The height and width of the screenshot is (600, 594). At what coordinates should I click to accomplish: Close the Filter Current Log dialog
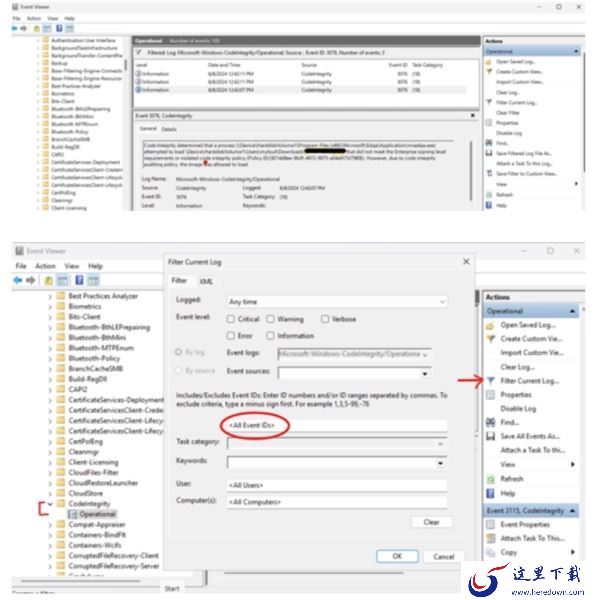(x=466, y=262)
